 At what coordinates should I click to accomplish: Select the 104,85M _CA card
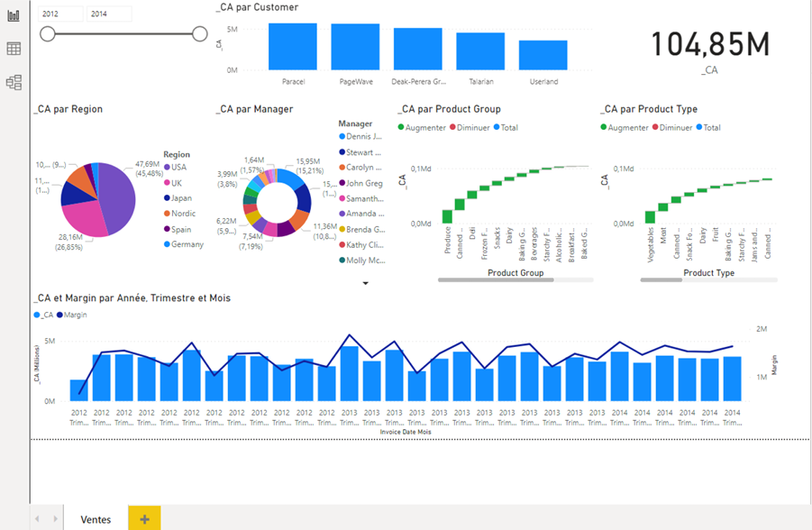[x=710, y=47]
